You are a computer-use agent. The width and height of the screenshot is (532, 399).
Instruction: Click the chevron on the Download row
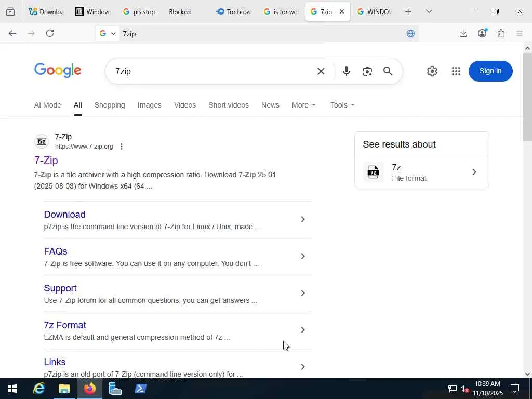(x=303, y=220)
